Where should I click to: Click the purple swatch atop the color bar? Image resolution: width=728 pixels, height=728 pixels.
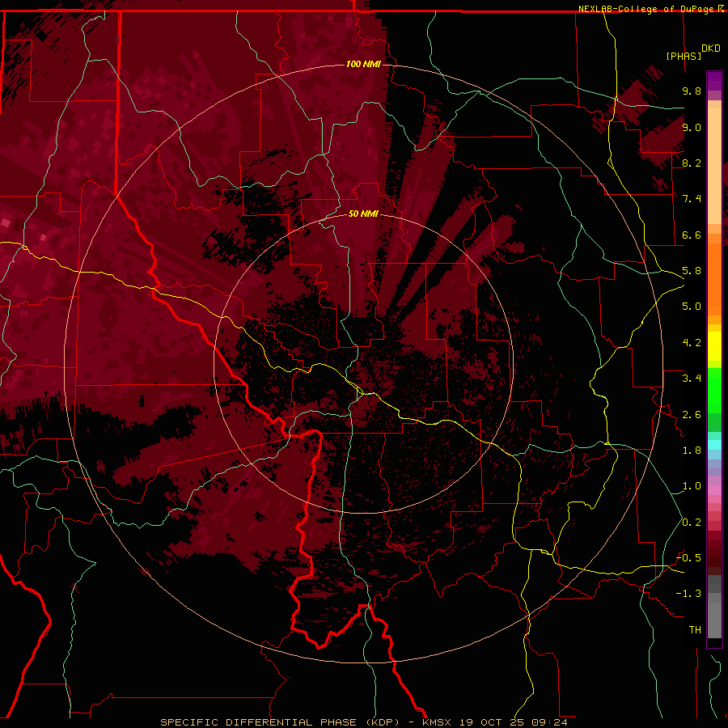pos(714,81)
